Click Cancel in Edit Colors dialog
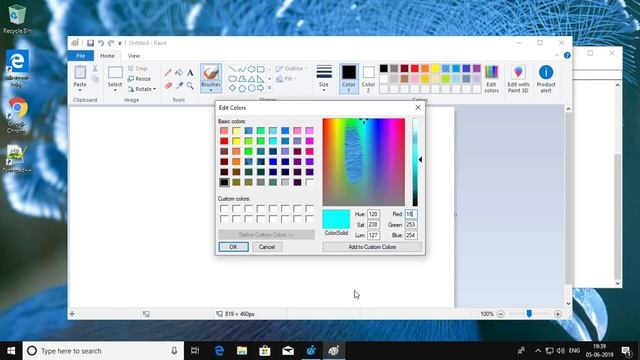This screenshot has width=640, height=360. click(267, 247)
